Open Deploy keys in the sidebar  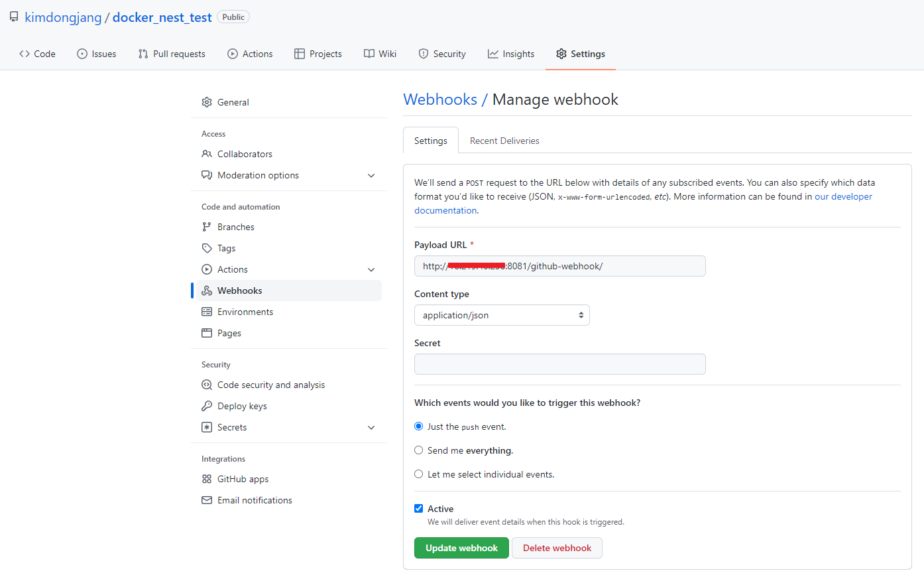click(289, 406)
